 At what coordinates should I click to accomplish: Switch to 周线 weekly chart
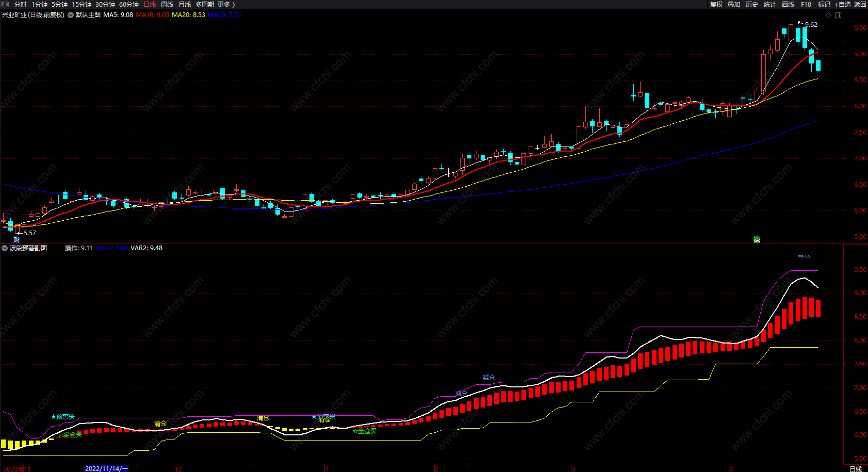(x=167, y=4)
